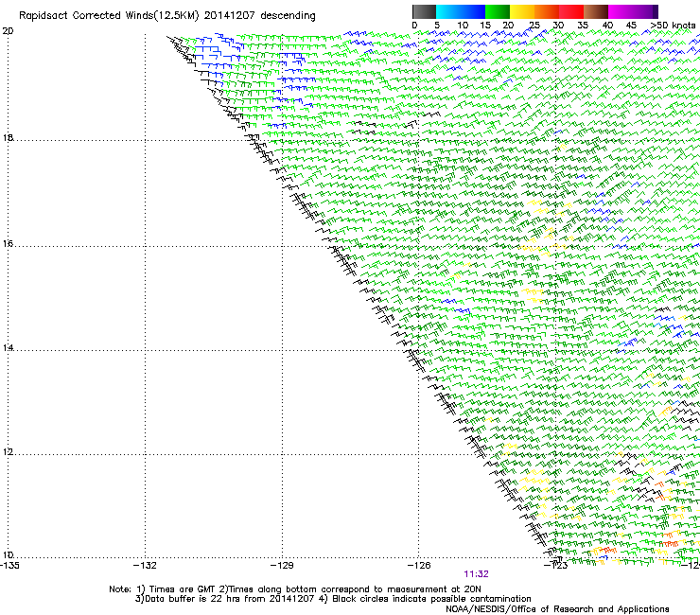Click latitude label '20' on left axis
700x615 pixels.
(x=8, y=31)
